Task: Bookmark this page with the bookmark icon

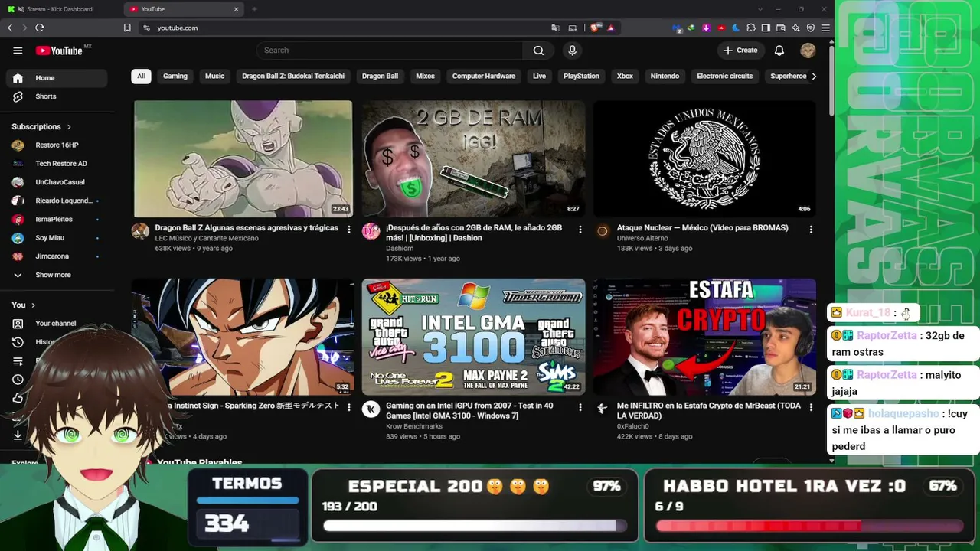Action: click(127, 28)
